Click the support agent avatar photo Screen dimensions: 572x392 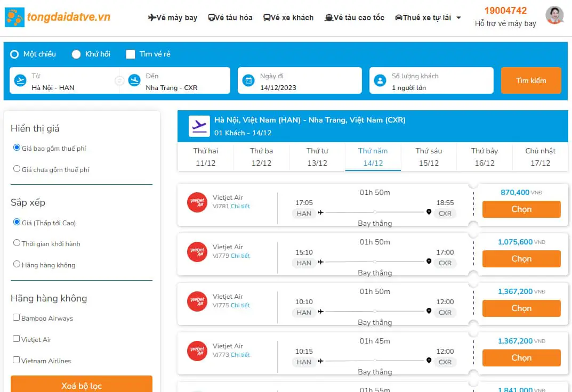tap(554, 16)
